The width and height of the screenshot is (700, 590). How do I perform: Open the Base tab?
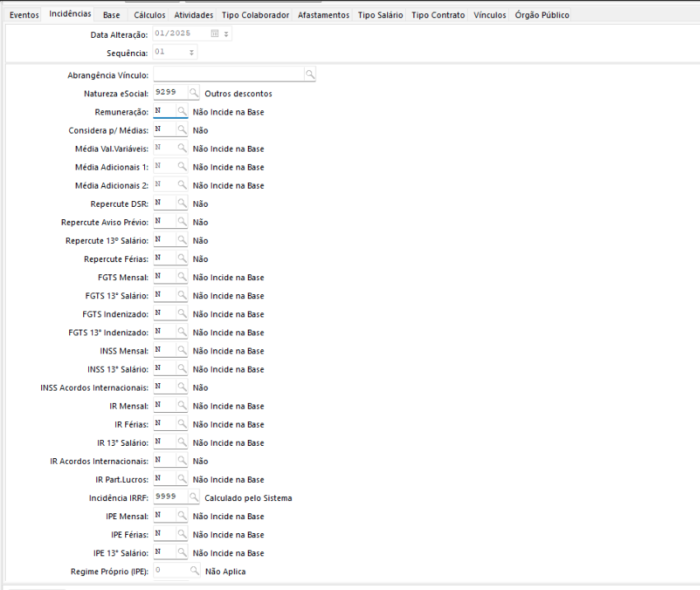111,15
